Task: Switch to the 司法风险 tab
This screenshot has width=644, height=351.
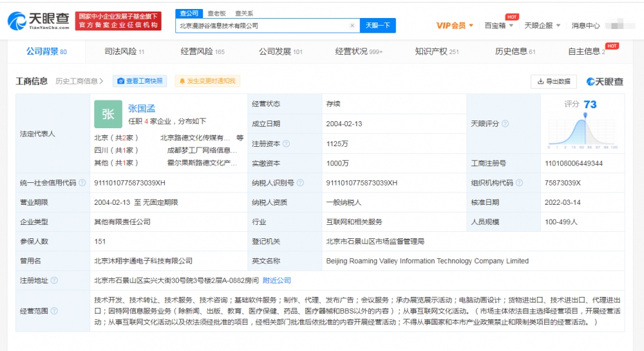Action: (x=124, y=52)
